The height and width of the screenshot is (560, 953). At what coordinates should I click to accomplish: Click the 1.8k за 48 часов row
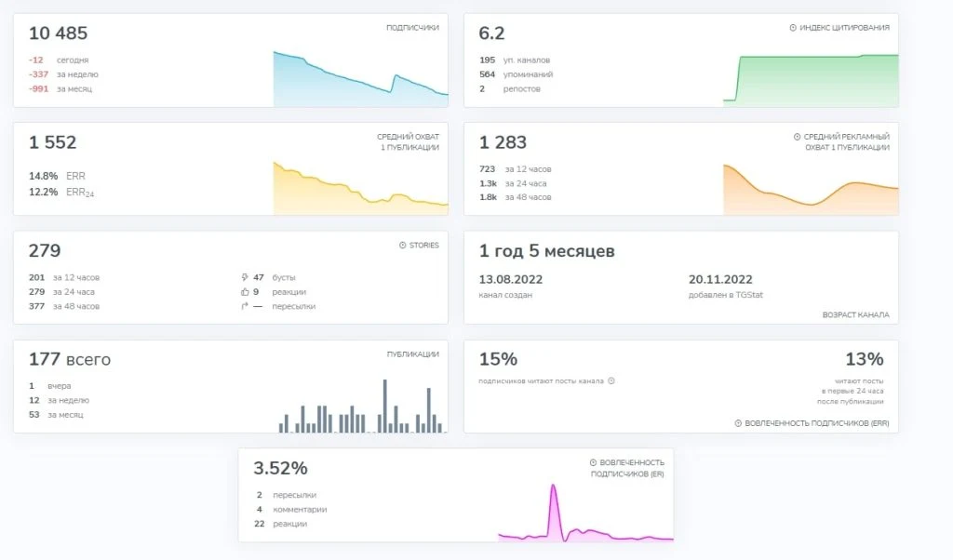tap(516, 197)
